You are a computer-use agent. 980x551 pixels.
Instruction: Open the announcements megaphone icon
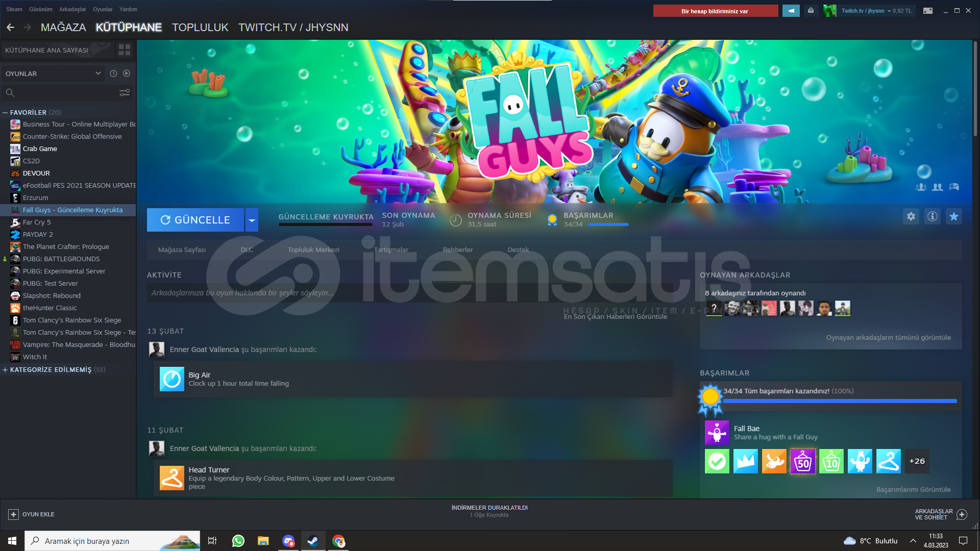tap(791, 11)
